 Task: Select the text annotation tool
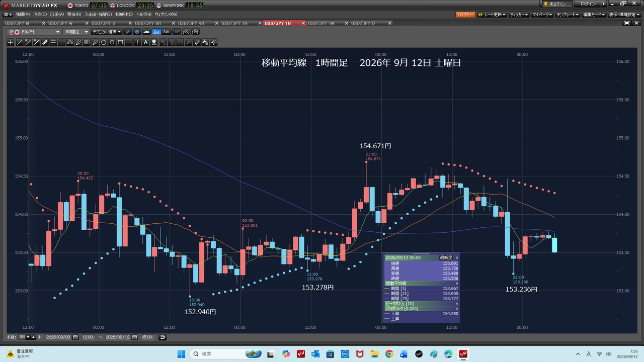click(145, 42)
